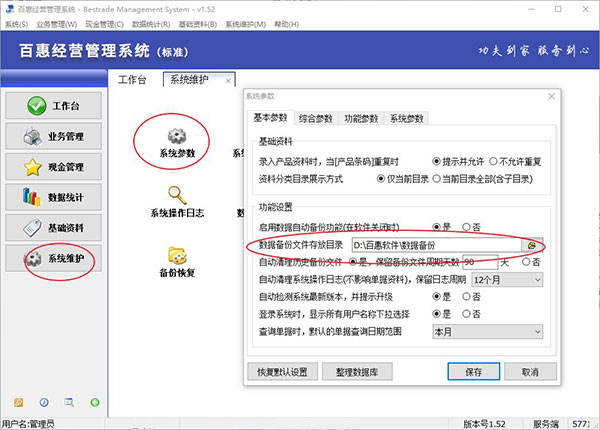Image resolution: width=600 pixels, height=430 pixels.
Task: Open the 单据查询日期范围 本月 dropdown
Action: [x=488, y=332]
